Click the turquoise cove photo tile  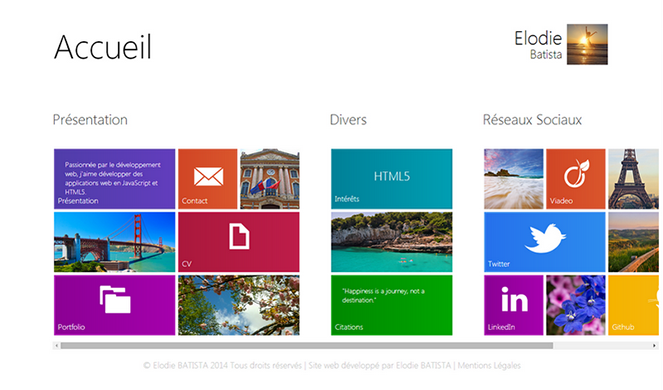point(392,242)
